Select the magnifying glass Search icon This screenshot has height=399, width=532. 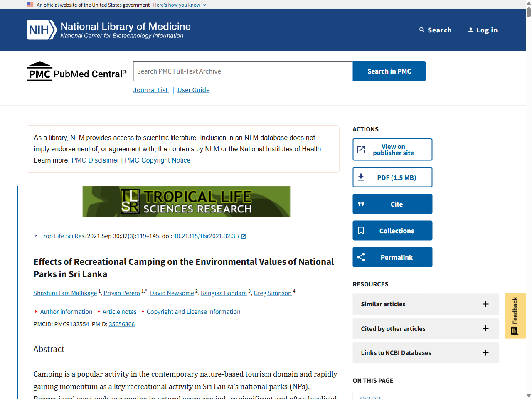[x=422, y=30]
